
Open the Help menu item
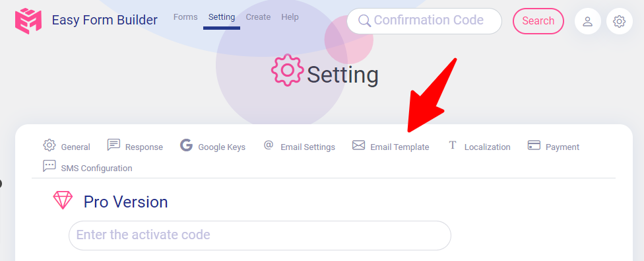[x=290, y=17]
